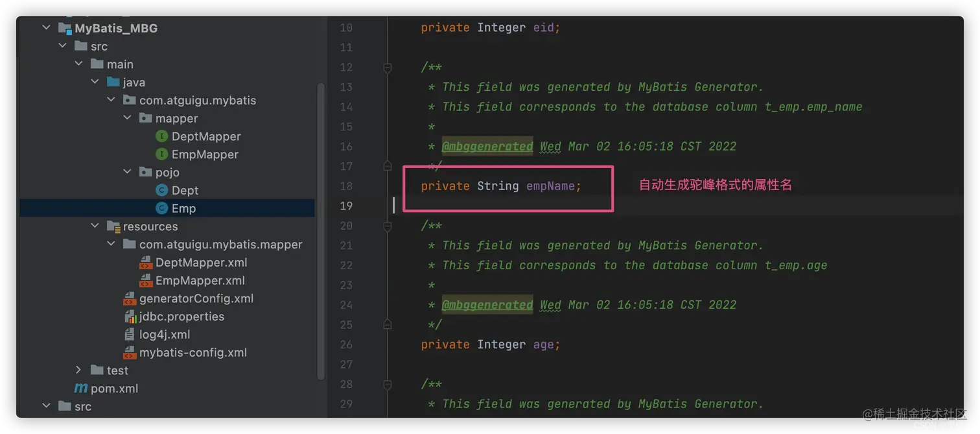Image resolution: width=980 pixels, height=434 pixels.
Task: Fold the comment end marker at line 25
Action: [388, 324]
